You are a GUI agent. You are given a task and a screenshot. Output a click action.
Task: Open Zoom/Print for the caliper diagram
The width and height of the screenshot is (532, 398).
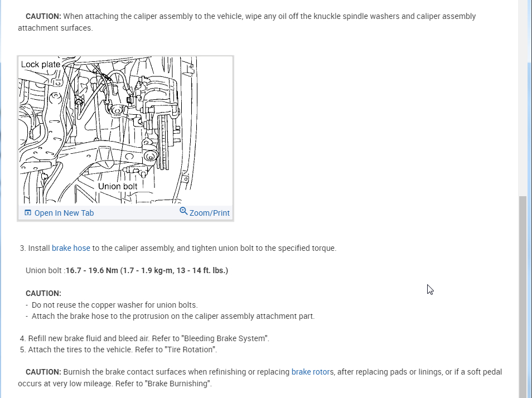point(205,212)
